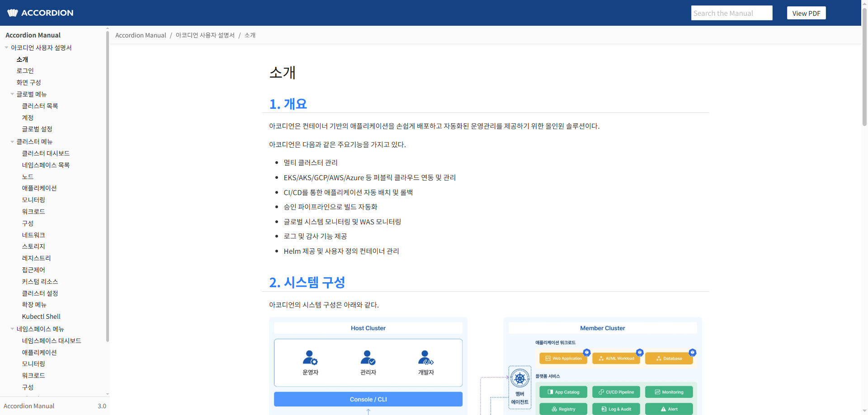This screenshot has width=868, height=415.
Task: Open the 로그인 page in sidebar
Action: (x=25, y=71)
